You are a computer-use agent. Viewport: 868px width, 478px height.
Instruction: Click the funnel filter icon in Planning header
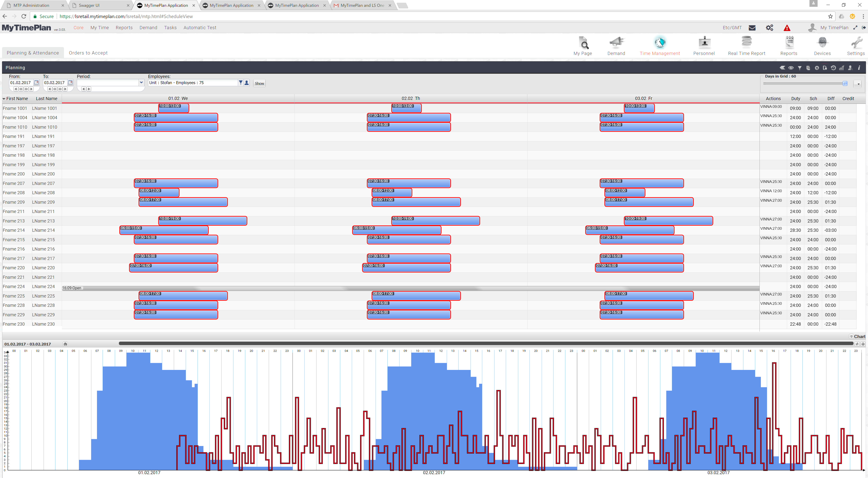(800, 68)
